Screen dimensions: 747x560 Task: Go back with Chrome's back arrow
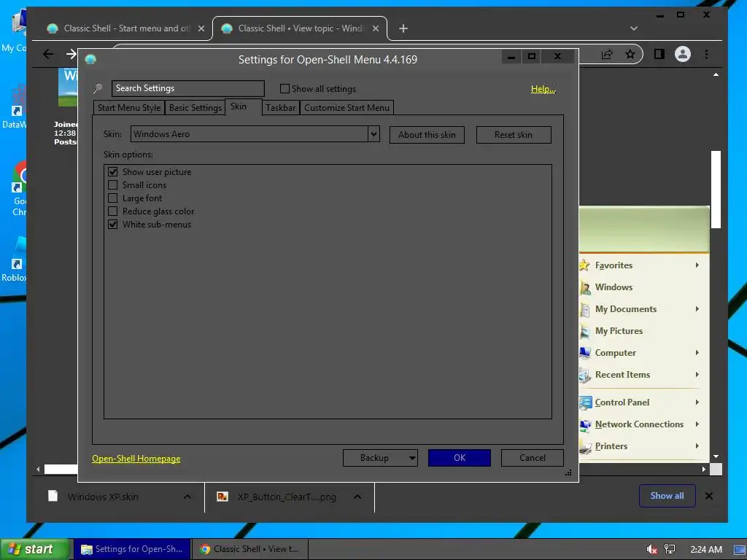tap(48, 54)
